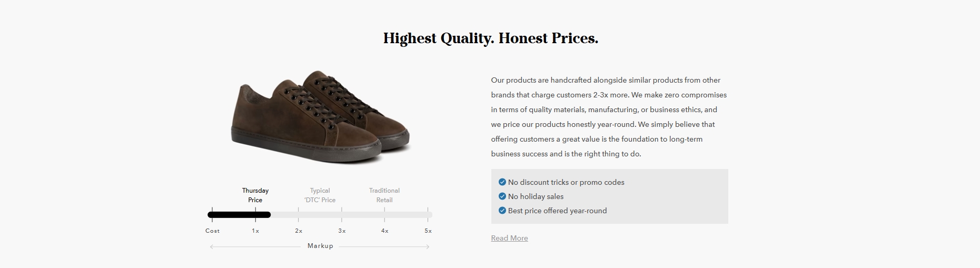Click the 3x marker on the markup scale
The image size is (980, 268).
[x=342, y=231]
